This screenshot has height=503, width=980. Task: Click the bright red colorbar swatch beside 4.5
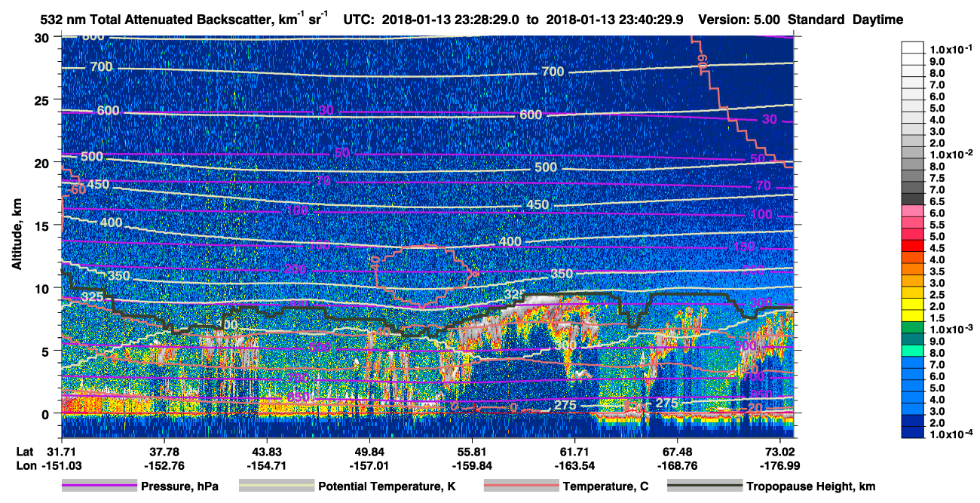point(912,245)
